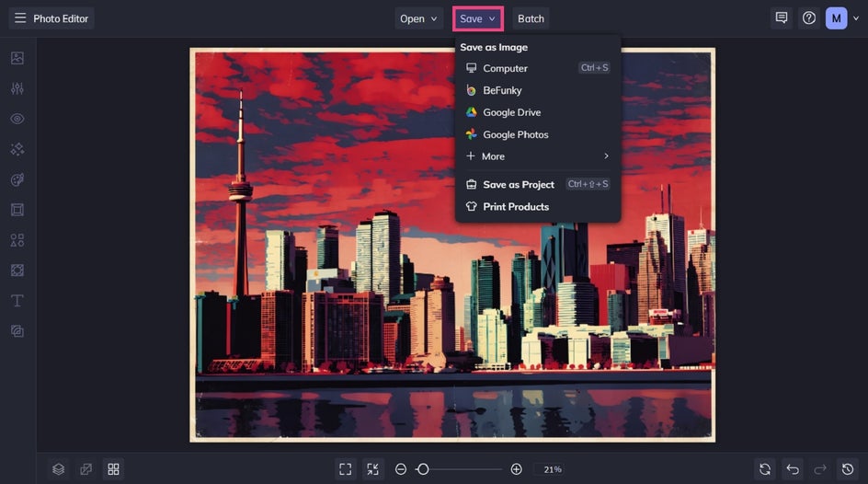Choose Save as Project
The width and height of the screenshot is (868, 484).
538,184
